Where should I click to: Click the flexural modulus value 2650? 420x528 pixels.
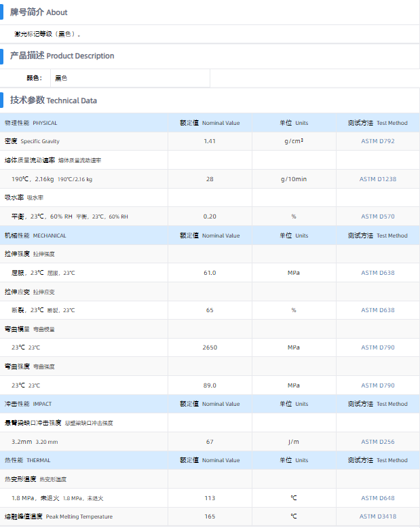(210, 347)
